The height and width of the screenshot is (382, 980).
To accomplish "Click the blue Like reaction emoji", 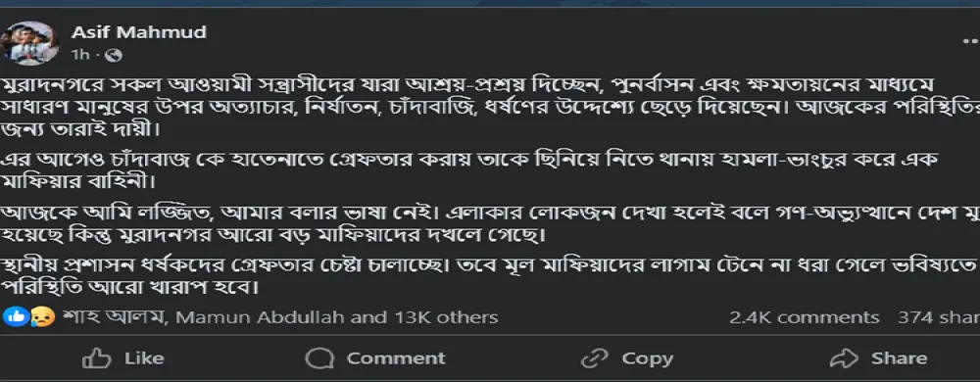I will coord(12,317).
